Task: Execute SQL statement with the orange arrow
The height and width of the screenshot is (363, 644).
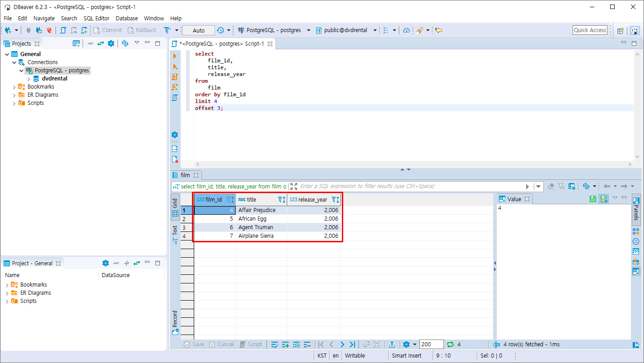Action: point(175,56)
